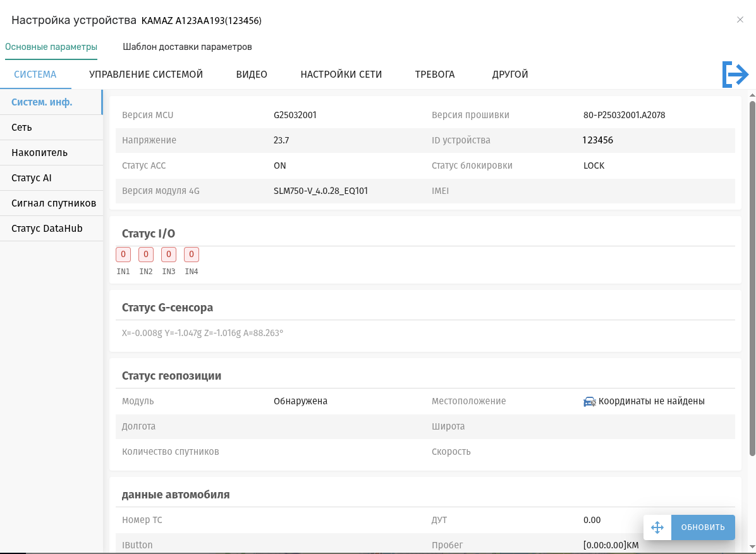Open the Управление системой tab

click(x=146, y=75)
